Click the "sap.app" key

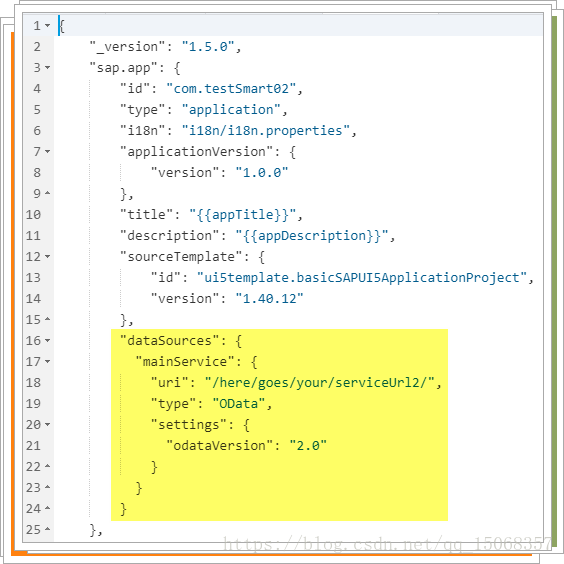click(123, 68)
